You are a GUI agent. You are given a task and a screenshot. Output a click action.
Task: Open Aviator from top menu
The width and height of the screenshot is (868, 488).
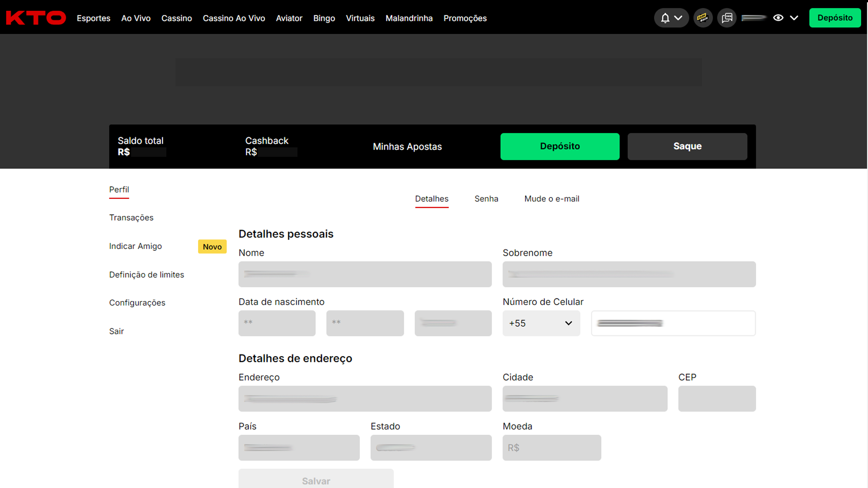pos(289,18)
